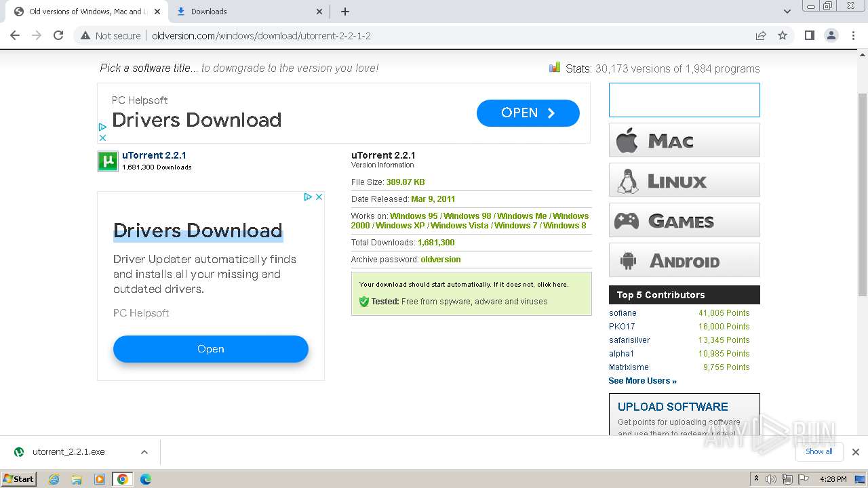
Task: Click the address bar URL
Action: pyautogui.click(x=261, y=36)
